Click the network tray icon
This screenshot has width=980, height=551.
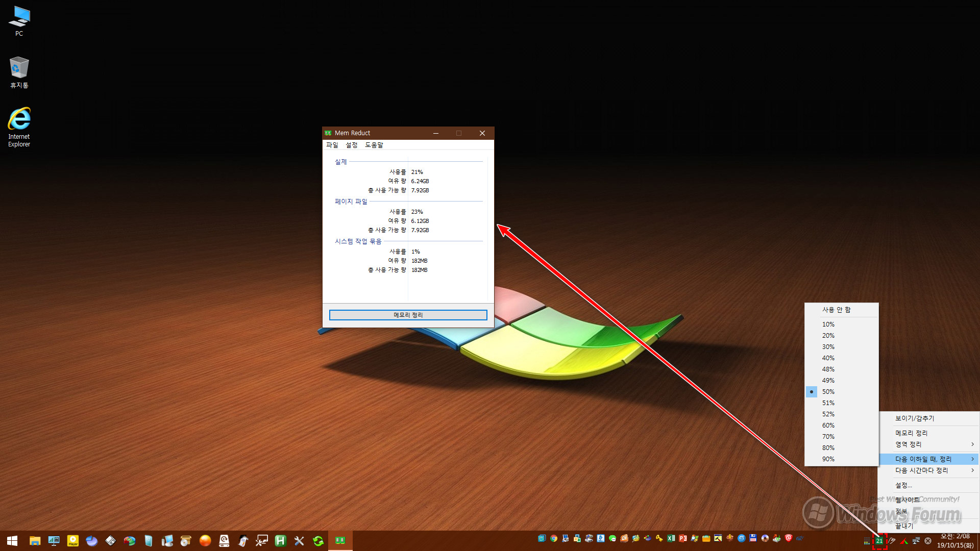916,541
